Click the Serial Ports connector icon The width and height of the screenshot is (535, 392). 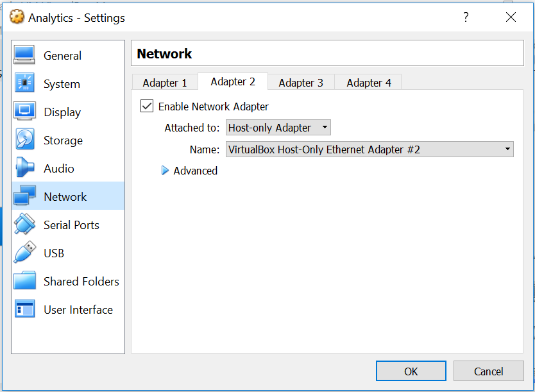click(x=24, y=225)
